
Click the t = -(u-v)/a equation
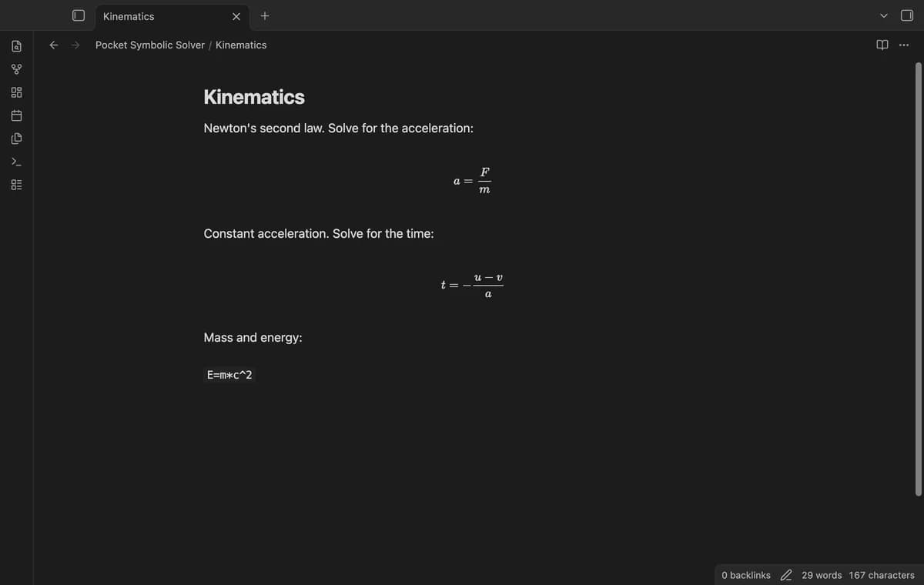click(473, 286)
